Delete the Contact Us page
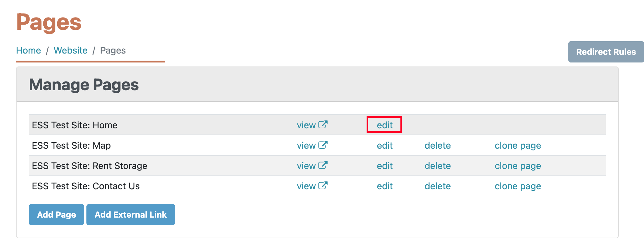Image resolution: width=644 pixels, height=245 pixels. tap(438, 186)
